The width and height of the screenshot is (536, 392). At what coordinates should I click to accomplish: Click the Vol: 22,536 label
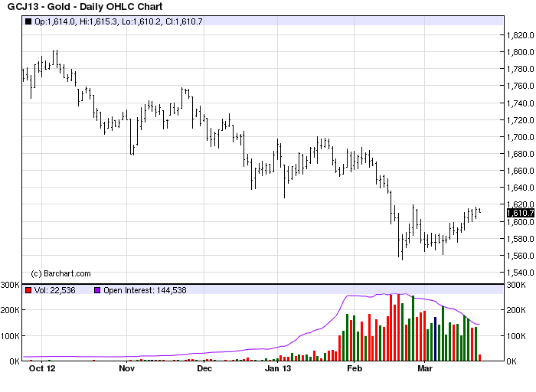tap(54, 290)
